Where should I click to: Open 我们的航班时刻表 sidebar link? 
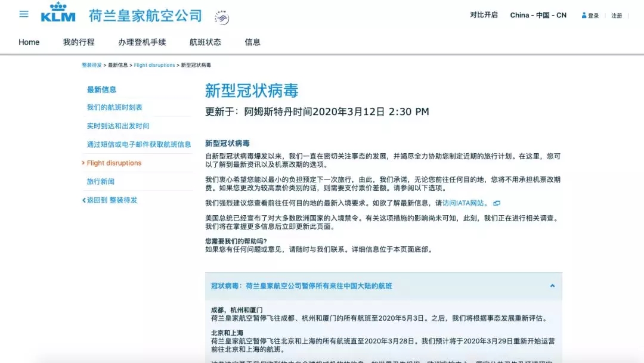[x=114, y=107]
